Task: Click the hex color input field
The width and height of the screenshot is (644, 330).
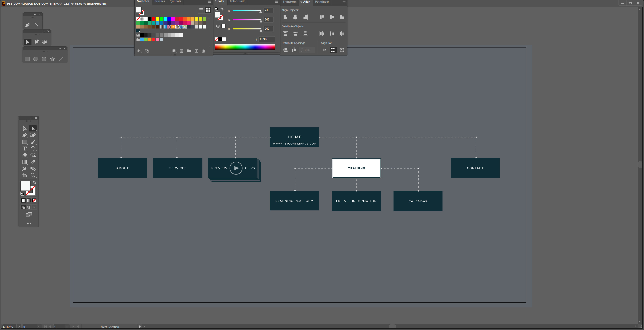Action: pyautogui.click(x=266, y=39)
